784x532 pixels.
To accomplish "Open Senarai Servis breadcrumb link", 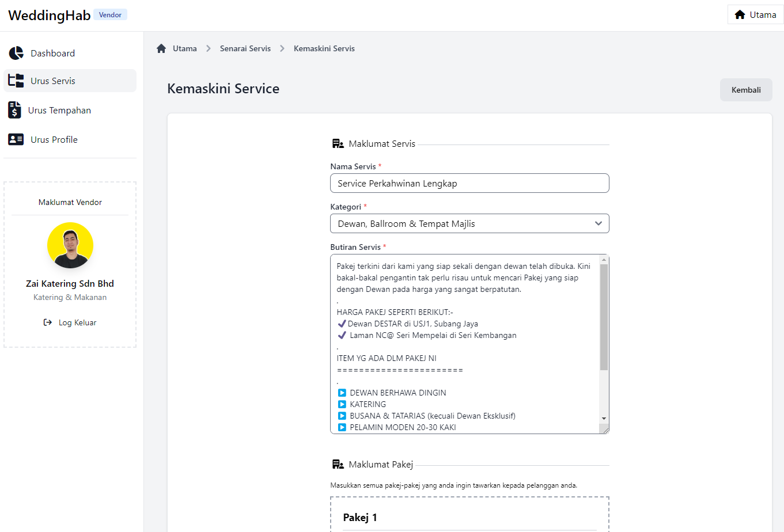I will click(245, 48).
